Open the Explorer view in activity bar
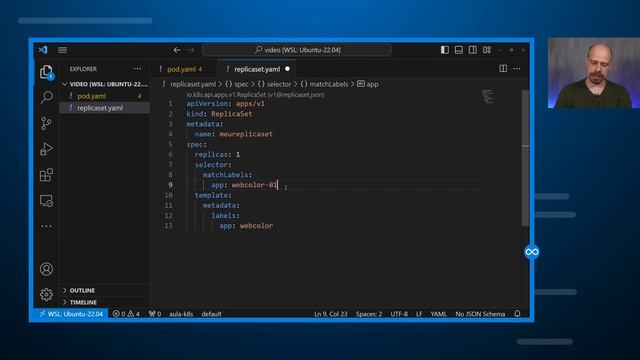 (47, 72)
